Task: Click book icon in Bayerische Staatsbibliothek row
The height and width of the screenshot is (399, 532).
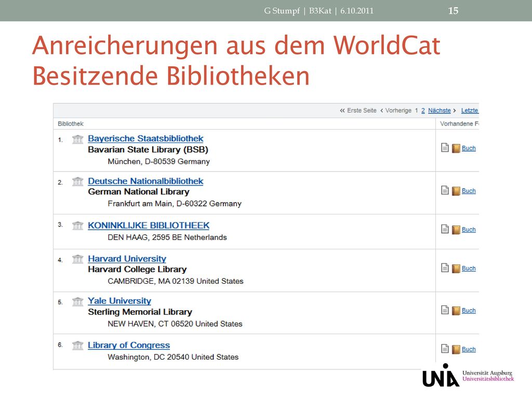Action: [456, 148]
